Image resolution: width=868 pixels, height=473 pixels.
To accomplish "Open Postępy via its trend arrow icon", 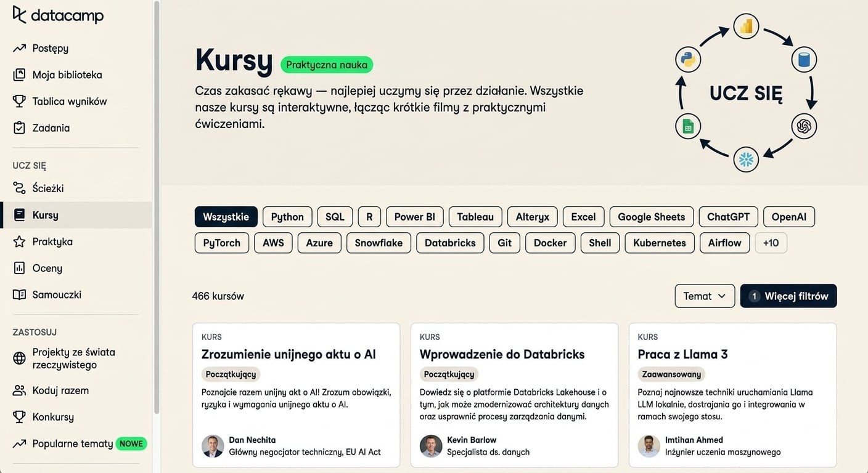I will 19,48.
